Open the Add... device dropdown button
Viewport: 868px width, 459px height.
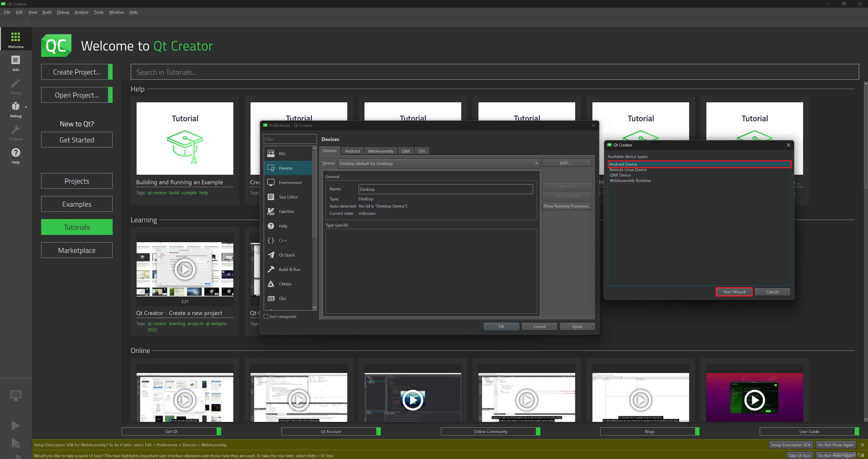pos(567,163)
